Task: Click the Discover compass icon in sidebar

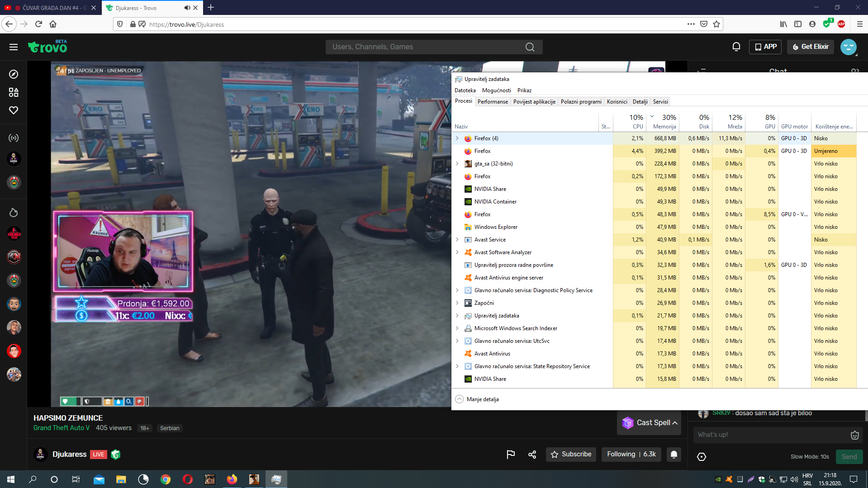Action: [14, 74]
